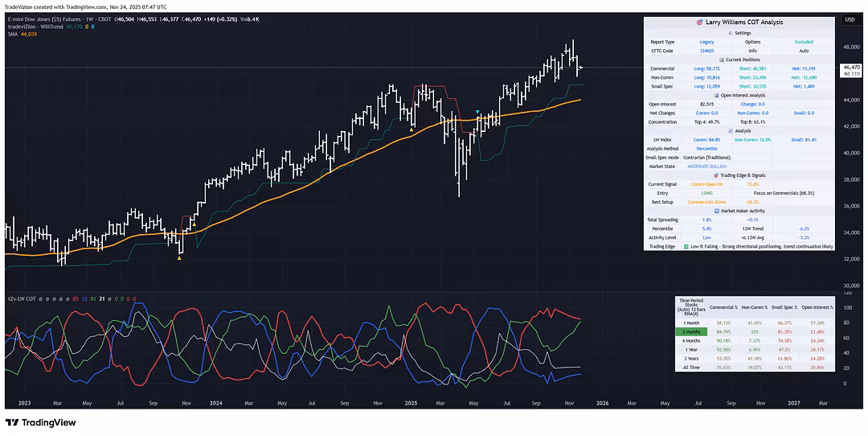Click the cyan down-arrow signal near May 2025
The width and height of the screenshot is (868, 436).
[x=478, y=113]
